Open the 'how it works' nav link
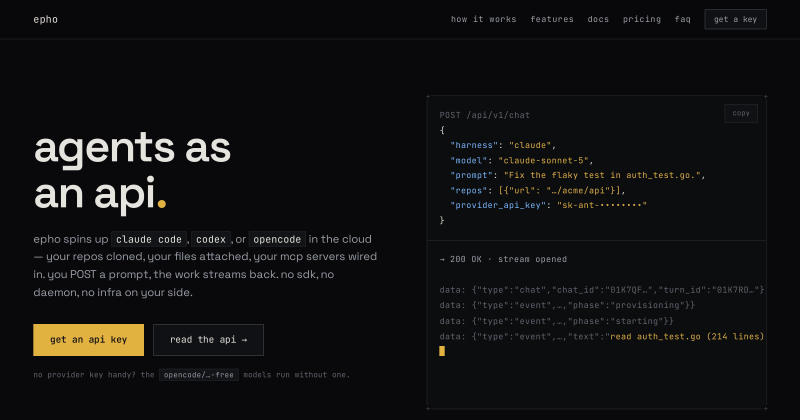Image resolution: width=800 pixels, height=420 pixels. pyautogui.click(x=483, y=19)
